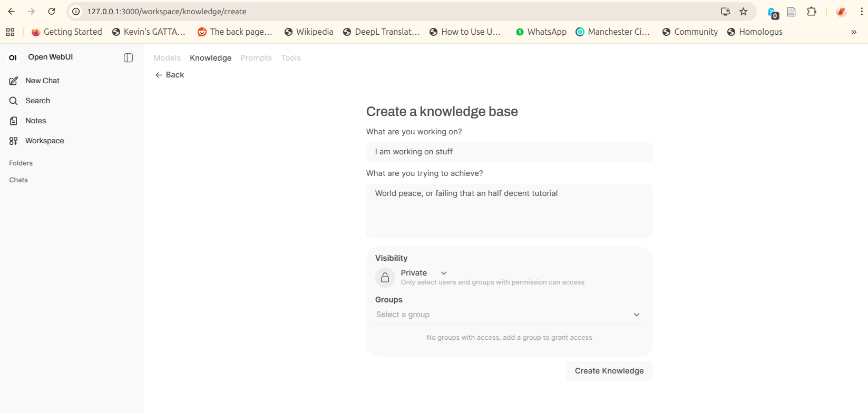Open Notes from the sidebar icon

(x=14, y=121)
